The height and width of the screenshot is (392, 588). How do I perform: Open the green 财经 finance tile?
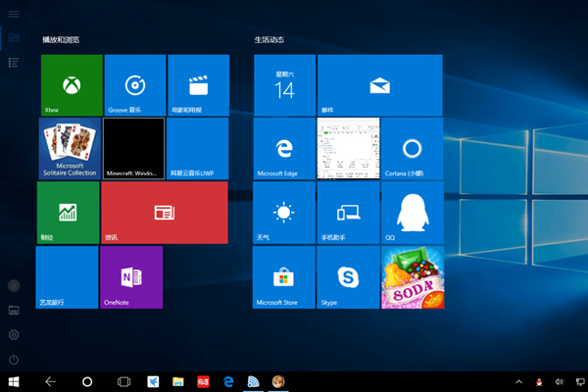tap(69, 213)
